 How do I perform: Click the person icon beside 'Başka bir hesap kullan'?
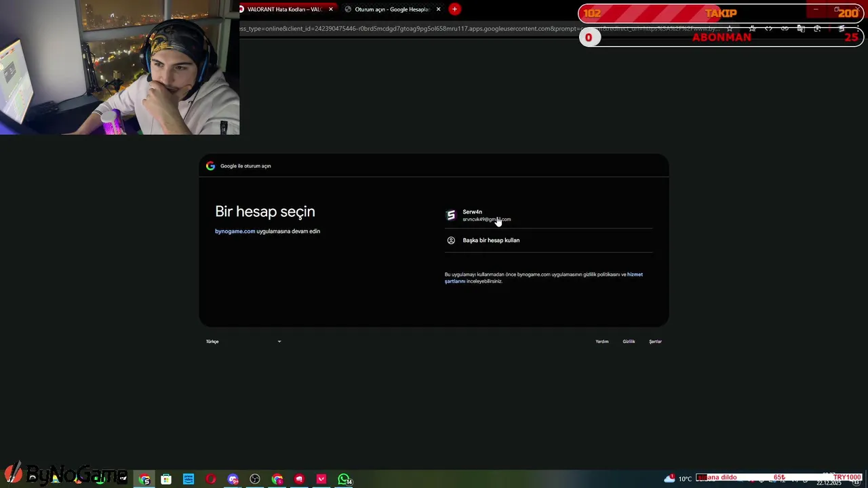coord(451,241)
